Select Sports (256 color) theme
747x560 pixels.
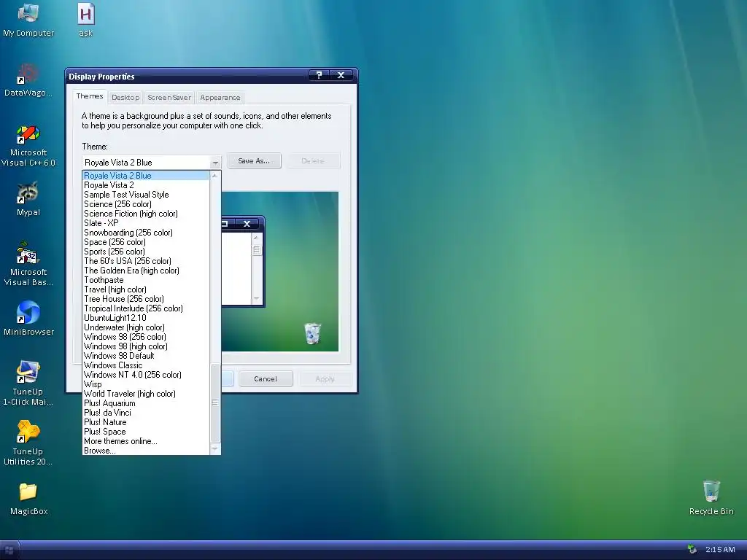(x=146, y=252)
